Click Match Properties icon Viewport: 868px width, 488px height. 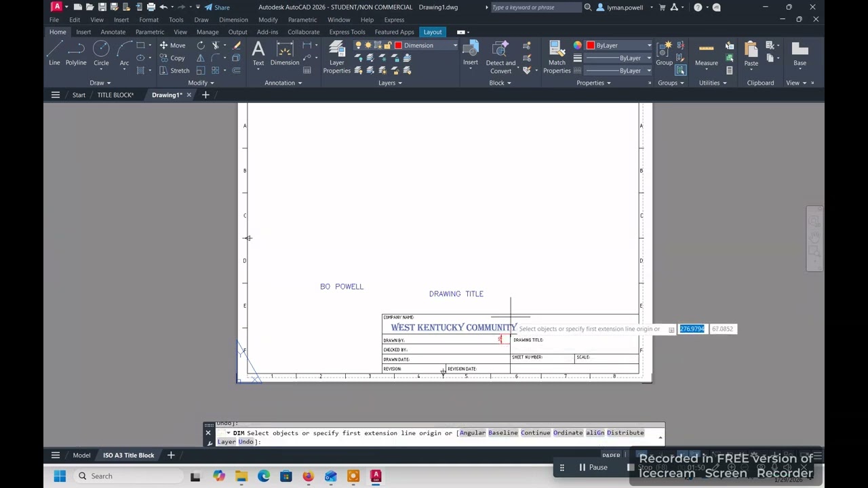pyautogui.click(x=557, y=57)
